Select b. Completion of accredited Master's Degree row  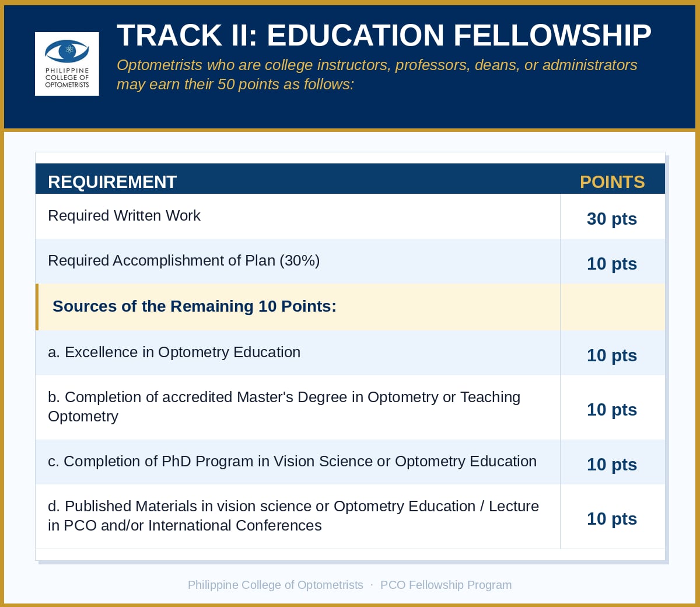[x=350, y=407]
